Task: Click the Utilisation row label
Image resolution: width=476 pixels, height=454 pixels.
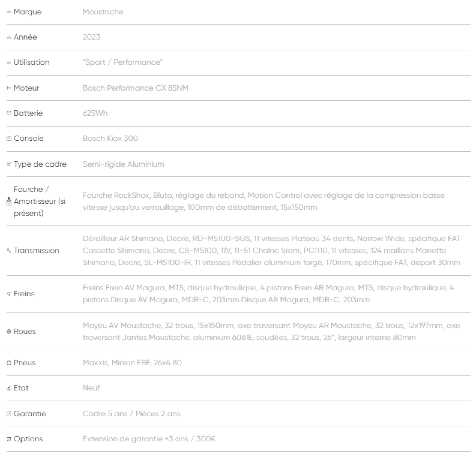Action: point(31,63)
